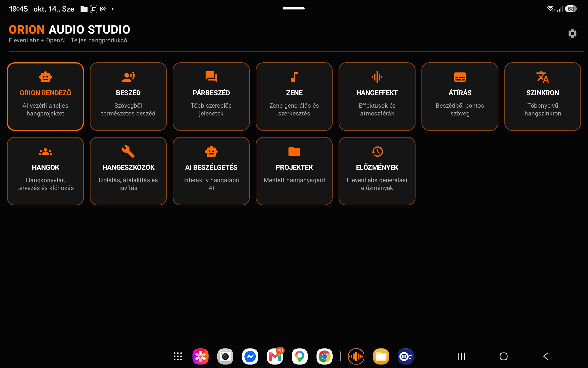
Task: Click the AI Beszélgetés robot icon
Action: click(211, 152)
